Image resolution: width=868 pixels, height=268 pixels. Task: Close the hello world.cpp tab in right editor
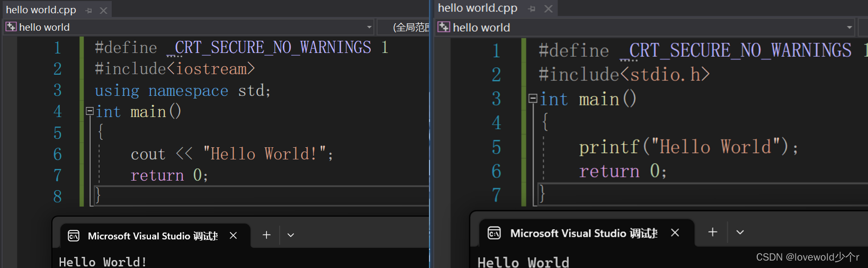[549, 8]
